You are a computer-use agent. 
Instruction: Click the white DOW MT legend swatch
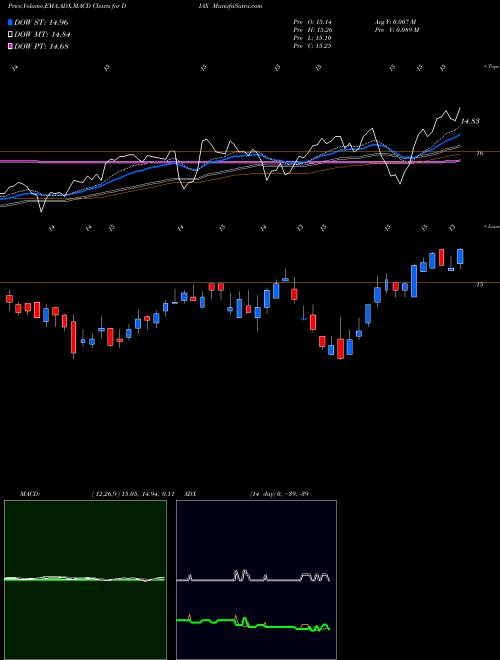[10, 35]
